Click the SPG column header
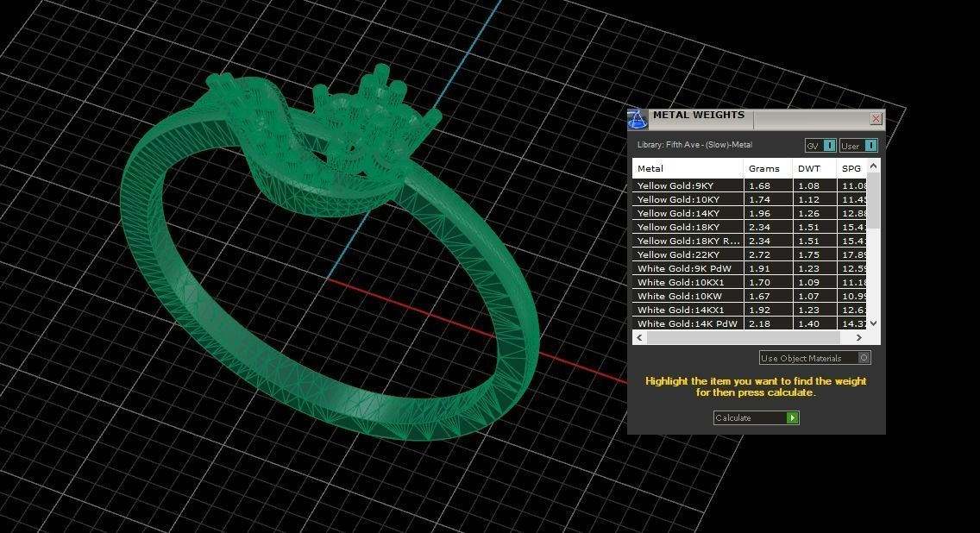The width and height of the screenshot is (980, 533). (x=851, y=168)
